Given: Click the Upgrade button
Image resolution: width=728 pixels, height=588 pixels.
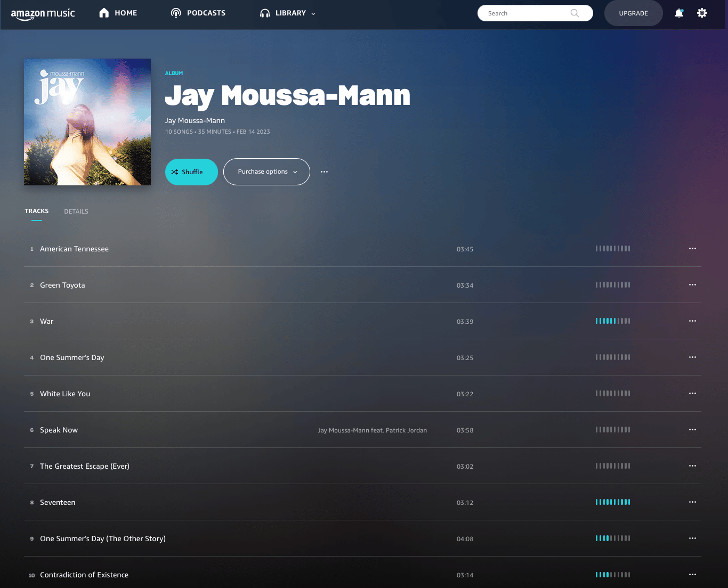Looking at the screenshot, I should 634,13.
